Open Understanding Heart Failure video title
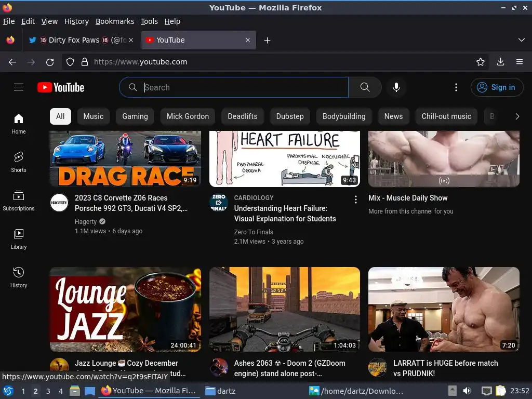Screen dimensions: 532x399 click(285, 214)
